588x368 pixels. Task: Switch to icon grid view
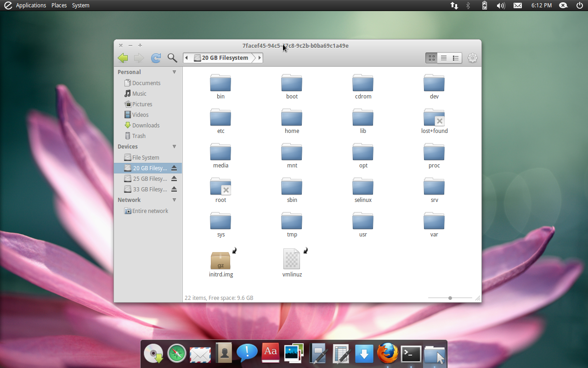pos(431,58)
